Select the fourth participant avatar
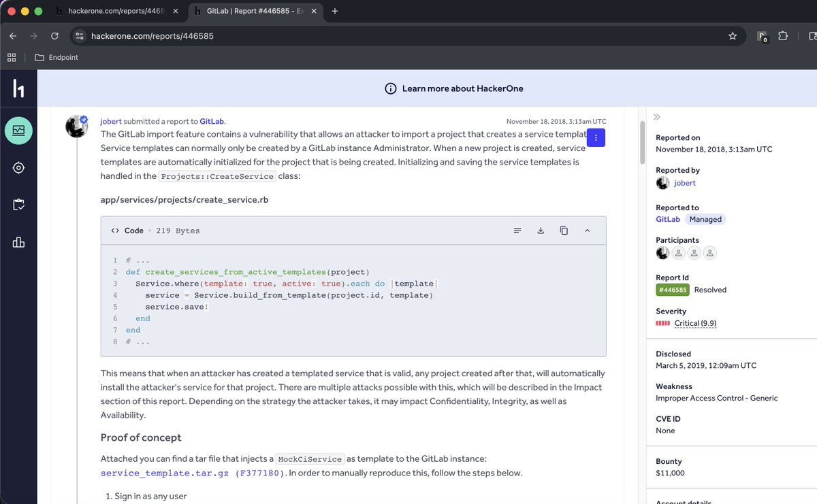Viewport: 817px width, 504px height. tap(709, 253)
